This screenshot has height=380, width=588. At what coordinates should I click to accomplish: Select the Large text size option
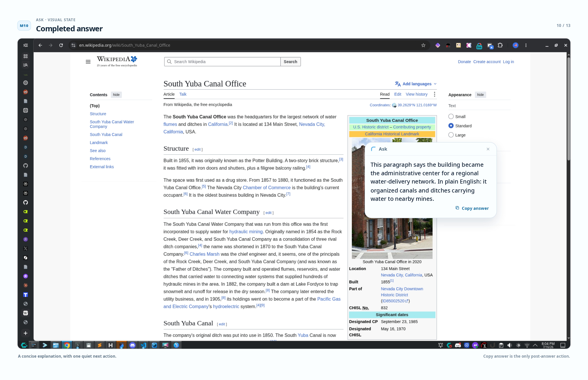451,135
